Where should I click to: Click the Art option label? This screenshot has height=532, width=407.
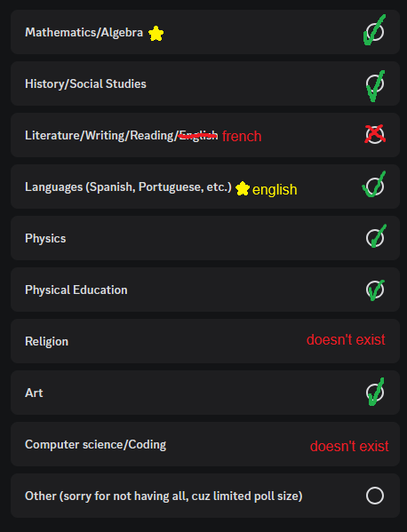click(x=34, y=393)
